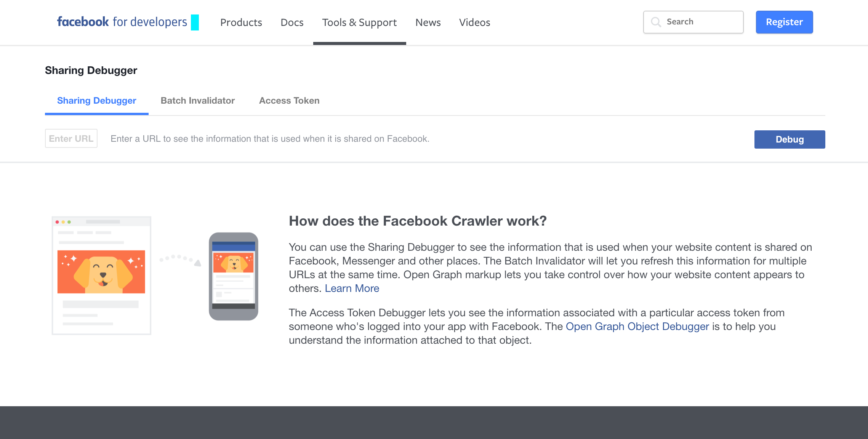Click the Debug button
868x439 pixels.
coord(789,139)
